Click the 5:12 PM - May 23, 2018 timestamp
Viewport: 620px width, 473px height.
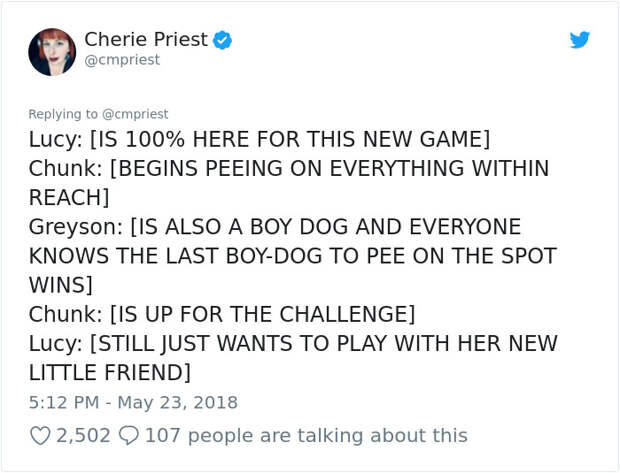coord(133,403)
